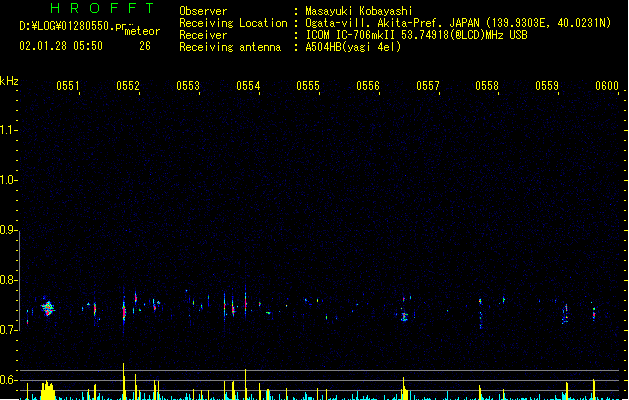Click the 0.7 kHz axis label
The image size is (629, 400).
click(x=7, y=330)
